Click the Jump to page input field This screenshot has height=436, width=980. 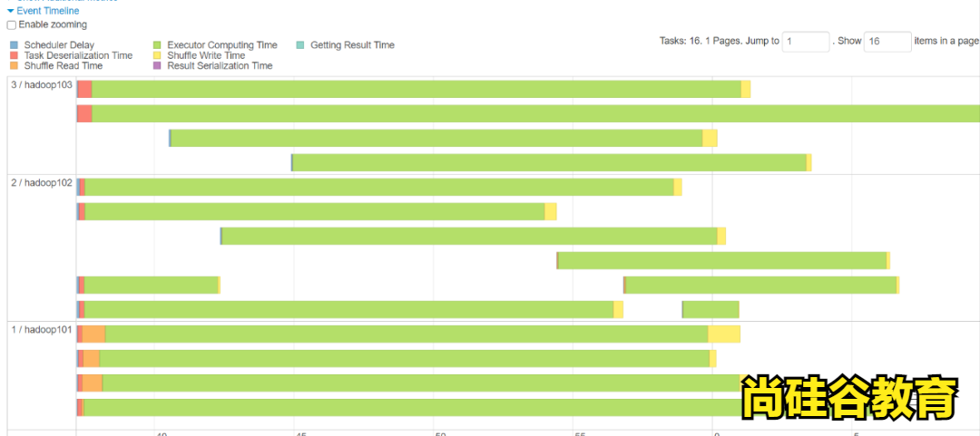(x=806, y=42)
